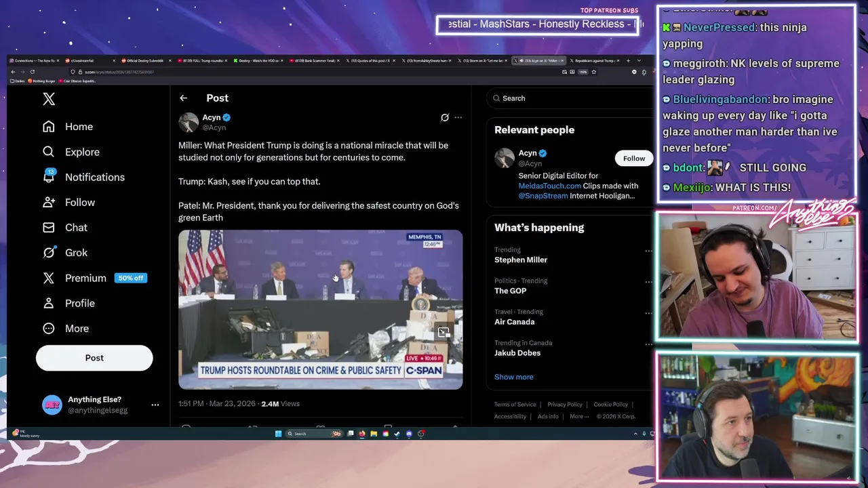Open Notifications with the 13 badge
This screenshot has height=488, width=868.
pyautogui.click(x=83, y=177)
